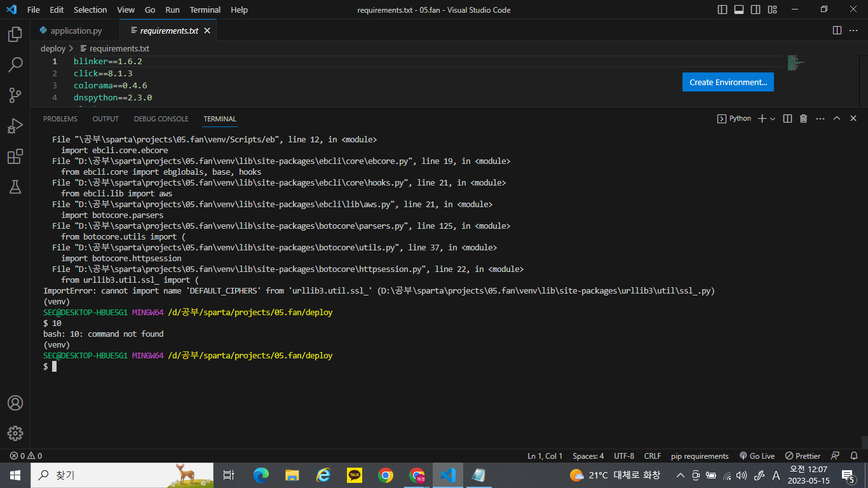Switch to the application.py tab
868x488 pixels.
pos(76,30)
